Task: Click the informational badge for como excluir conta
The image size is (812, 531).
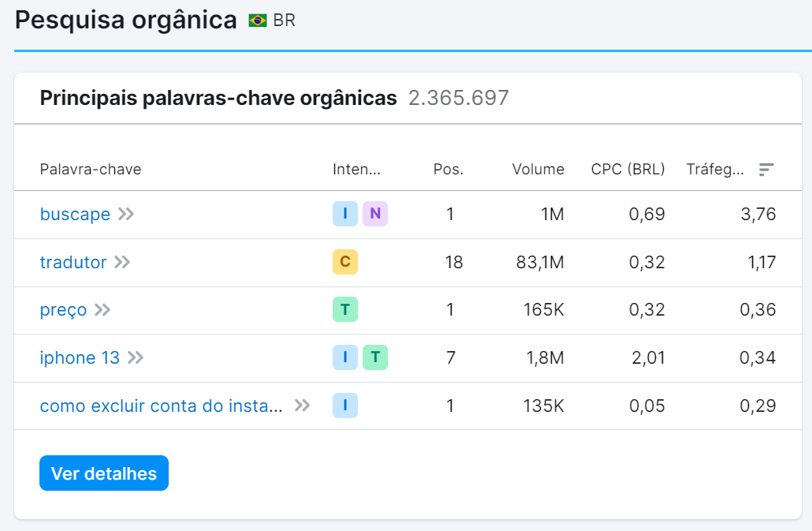Action: [345, 406]
